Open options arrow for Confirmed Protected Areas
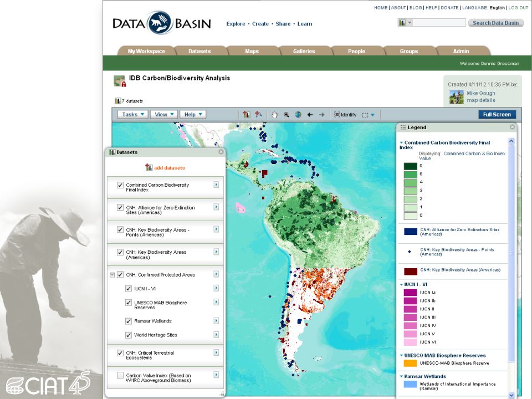The image size is (532, 399). click(216, 274)
